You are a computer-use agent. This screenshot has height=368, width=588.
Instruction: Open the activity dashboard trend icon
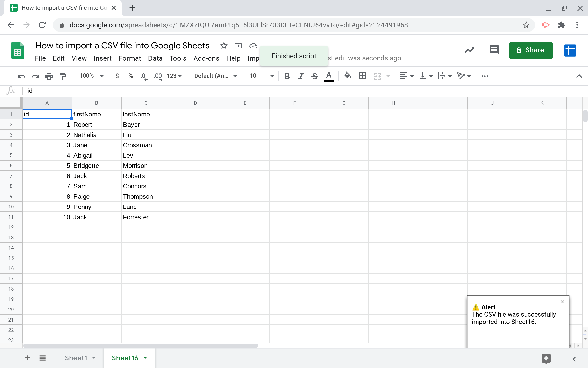[x=469, y=50]
